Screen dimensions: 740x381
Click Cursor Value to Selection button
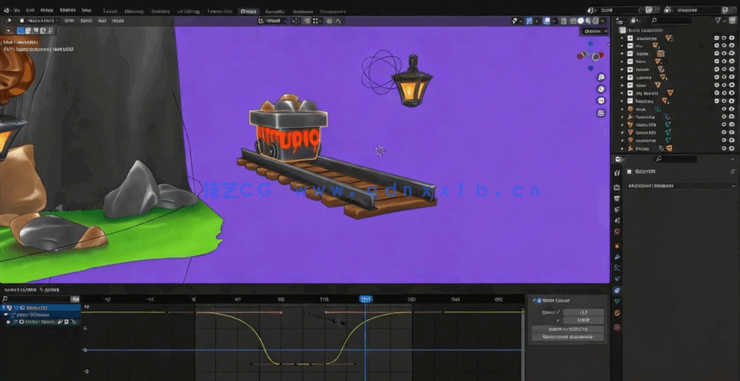pos(568,337)
